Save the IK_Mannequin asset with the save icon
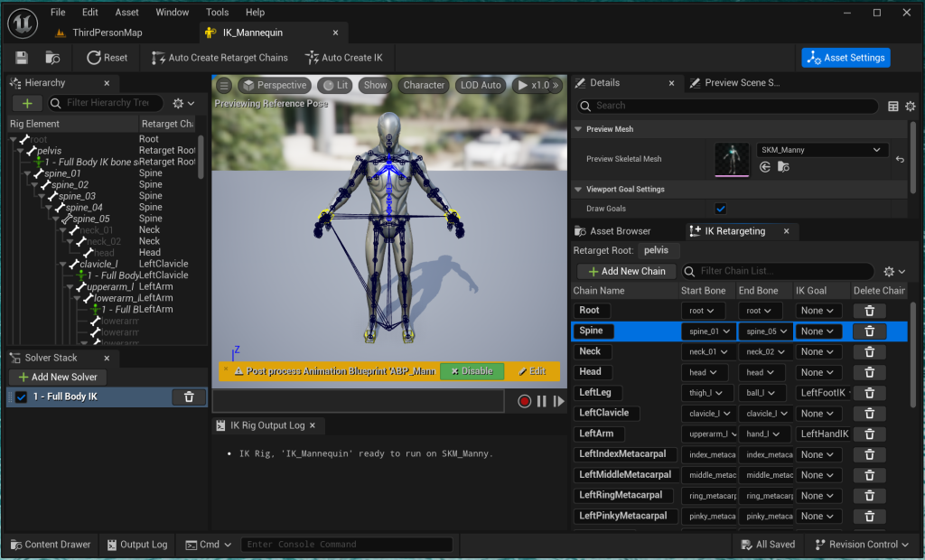 tap(22, 58)
